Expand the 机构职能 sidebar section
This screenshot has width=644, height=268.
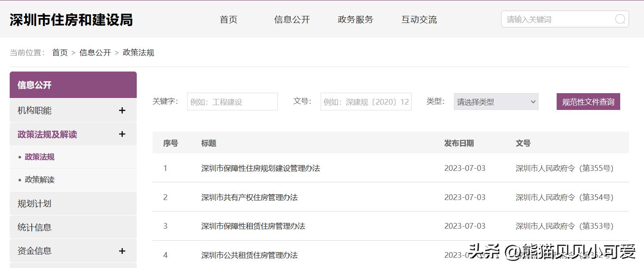pyautogui.click(x=122, y=110)
